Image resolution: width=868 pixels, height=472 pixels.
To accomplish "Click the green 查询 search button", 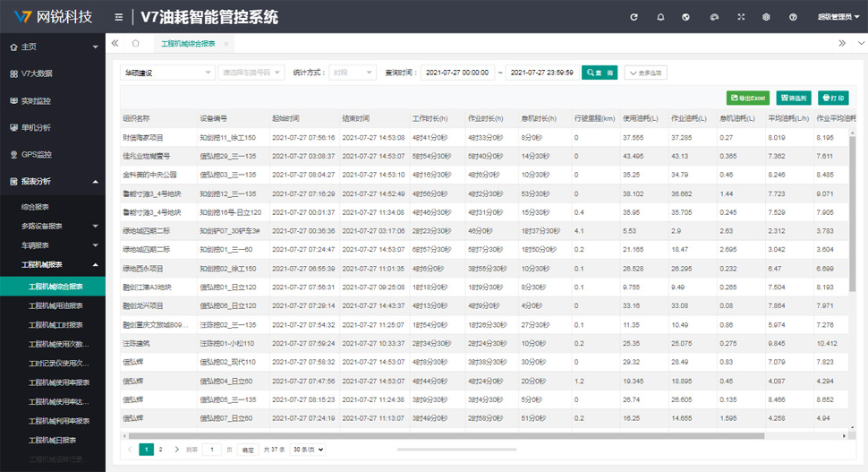I will click(600, 73).
